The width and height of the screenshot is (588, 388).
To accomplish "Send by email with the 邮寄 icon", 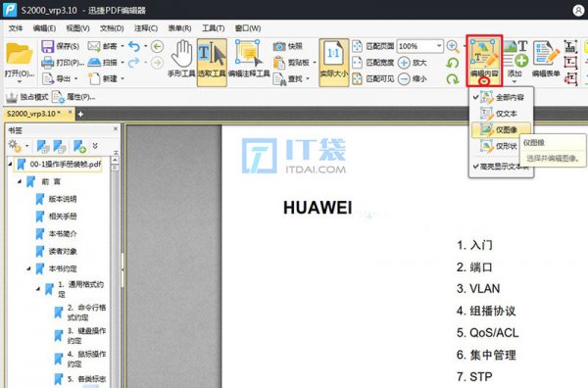I will point(94,46).
